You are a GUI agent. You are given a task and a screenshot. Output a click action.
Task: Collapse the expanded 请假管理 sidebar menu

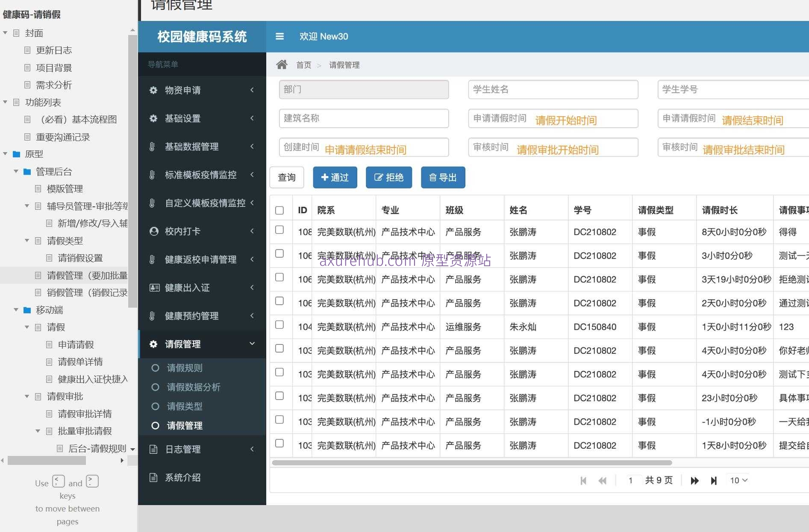click(252, 344)
